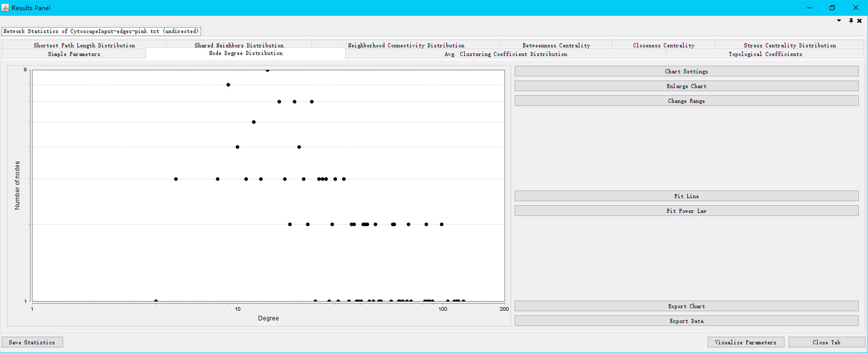This screenshot has height=353, width=868.
Task: View the Stress Centrality Distribution tab
Action: (x=789, y=45)
